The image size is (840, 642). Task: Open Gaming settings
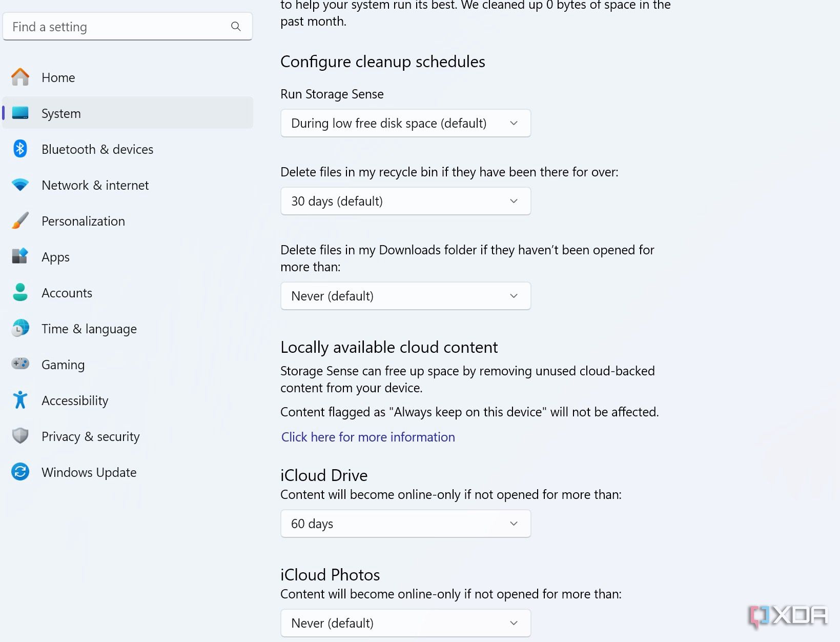click(x=128, y=365)
